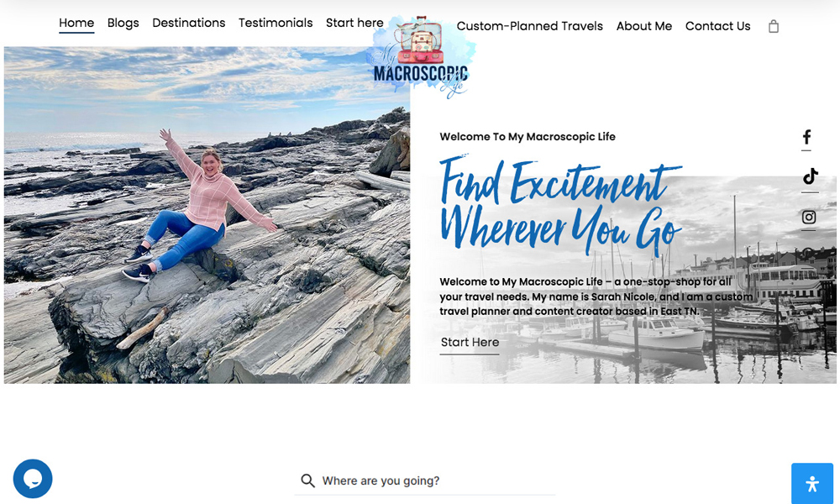Image resolution: width=840 pixels, height=504 pixels.
Task: Click the Start Here hero link
Action: click(x=470, y=342)
